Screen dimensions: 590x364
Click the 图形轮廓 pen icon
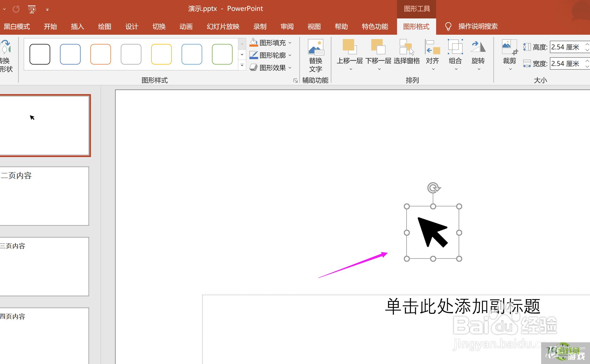pos(253,55)
